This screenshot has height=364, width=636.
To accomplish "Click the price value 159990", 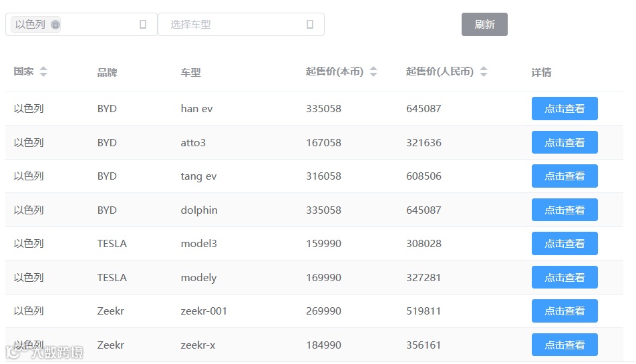I will (x=323, y=244).
